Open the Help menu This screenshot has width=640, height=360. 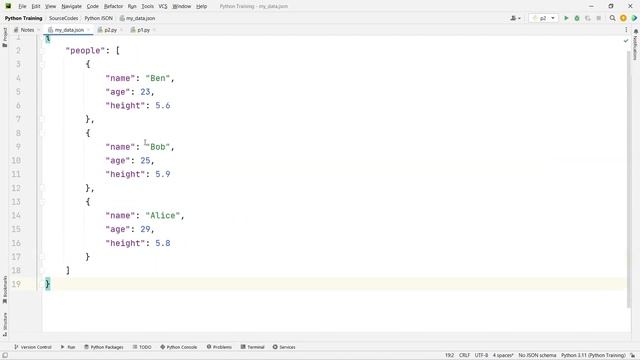(x=201, y=6)
